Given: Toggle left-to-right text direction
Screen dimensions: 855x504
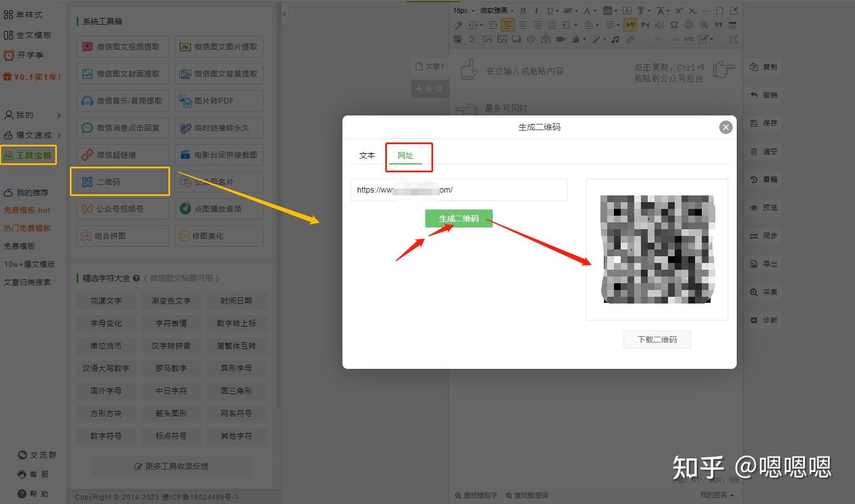Looking at the screenshot, I should pyautogui.click(x=630, y=25).
